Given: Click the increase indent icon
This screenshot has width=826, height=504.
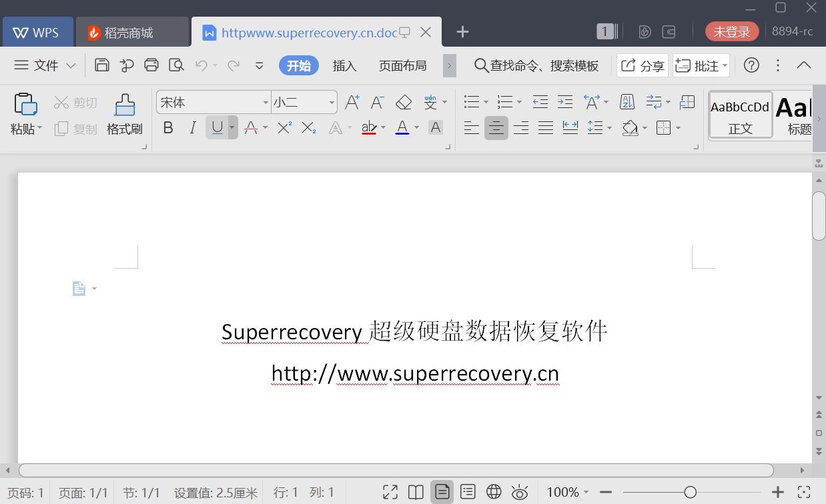Looking at the screenshot, I should (565, 103).
